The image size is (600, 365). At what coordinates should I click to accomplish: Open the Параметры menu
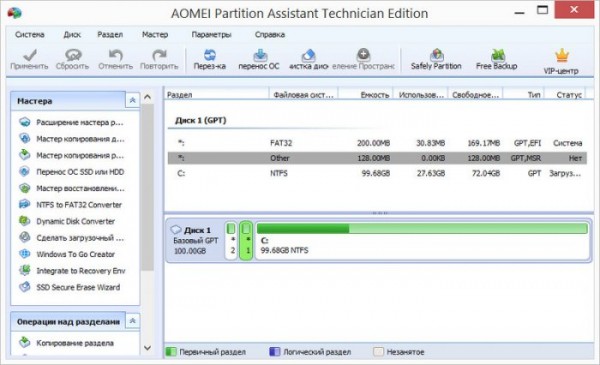point(211,34)
